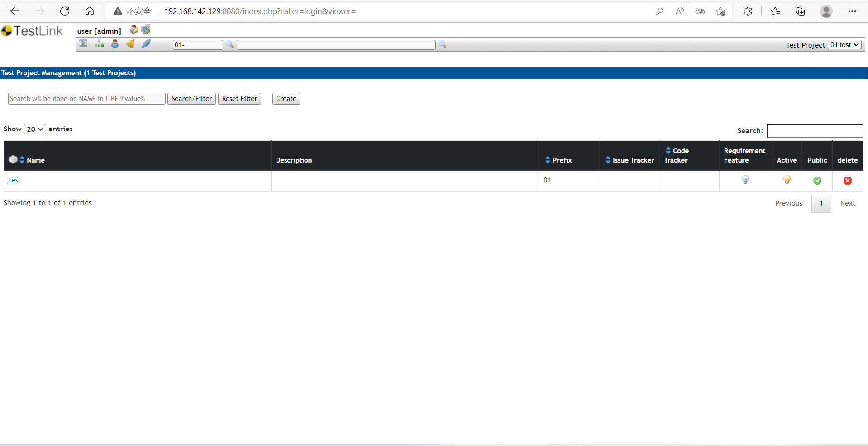Toggle Requirement Feature bulb for test project
This screenshot has width=868, height=446.
tap(745, 180)
